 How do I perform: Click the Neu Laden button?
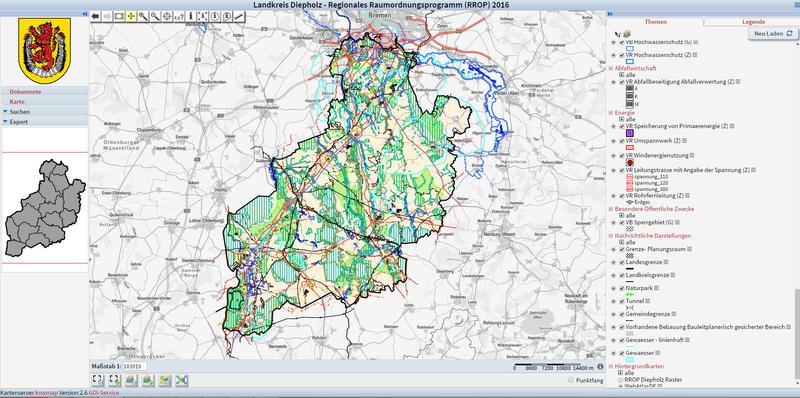tap(773, 33)
